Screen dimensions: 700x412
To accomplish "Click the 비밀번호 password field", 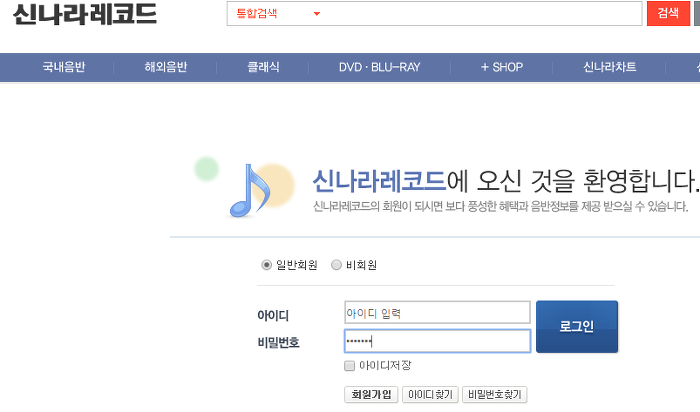I will click(x=437, y=341).
